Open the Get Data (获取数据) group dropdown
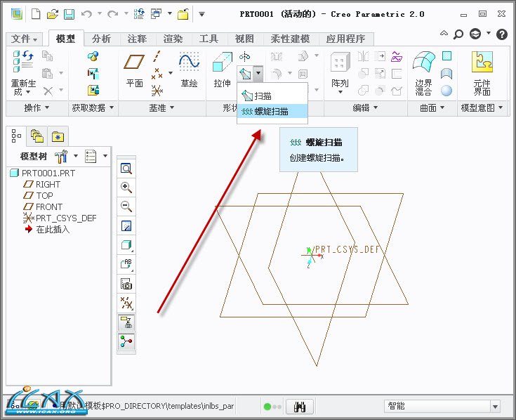 [93, 107]
